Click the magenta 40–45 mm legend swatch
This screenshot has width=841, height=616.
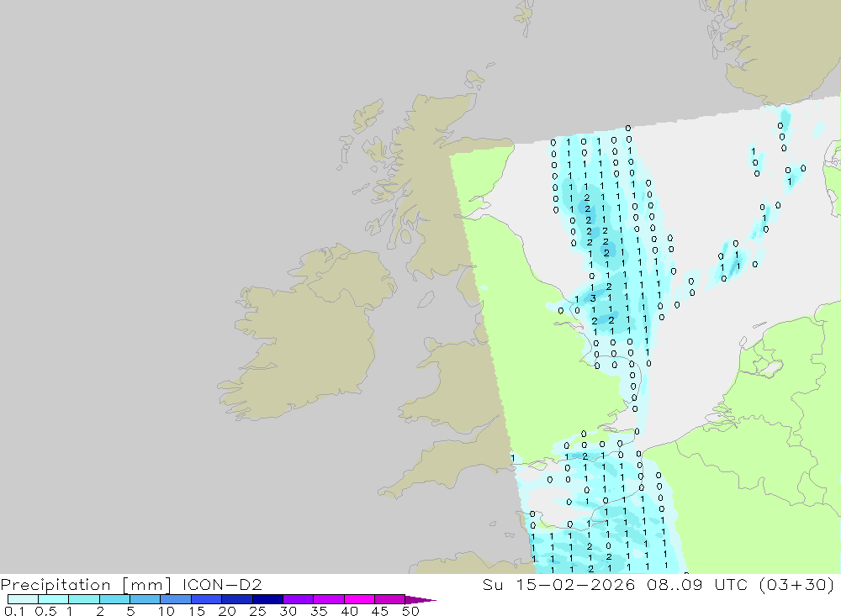pos(359,599)
